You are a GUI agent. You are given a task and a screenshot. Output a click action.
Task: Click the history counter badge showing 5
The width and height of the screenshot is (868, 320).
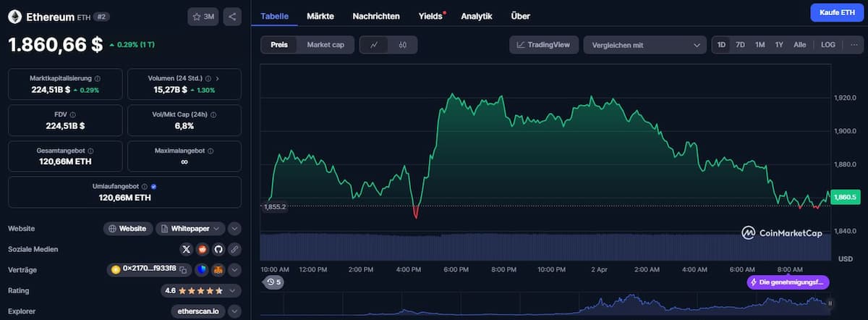click(x=273, y=282)
